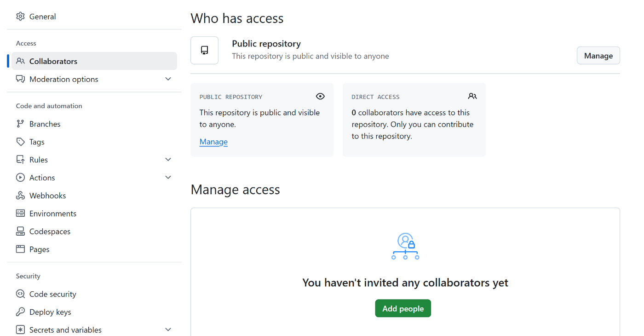The image size is (644, 336).
Task: Click the 'PUBLIC REPOSITORY' card label
Action: [x=231, y=97]
